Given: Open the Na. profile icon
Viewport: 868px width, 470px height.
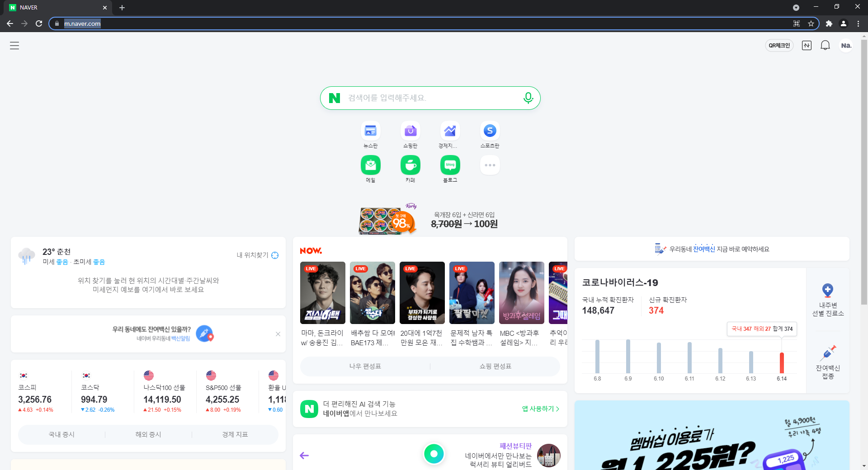Looking at the screenshot, I should tap(846, 46).
